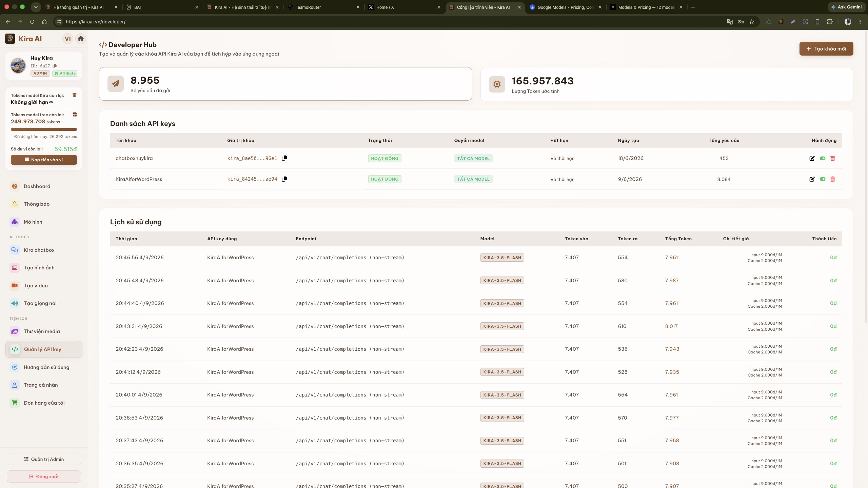Viewport: 868px width, 488px height.
Task: Click the ADMIN badge
Action: [x=40, y=73]
